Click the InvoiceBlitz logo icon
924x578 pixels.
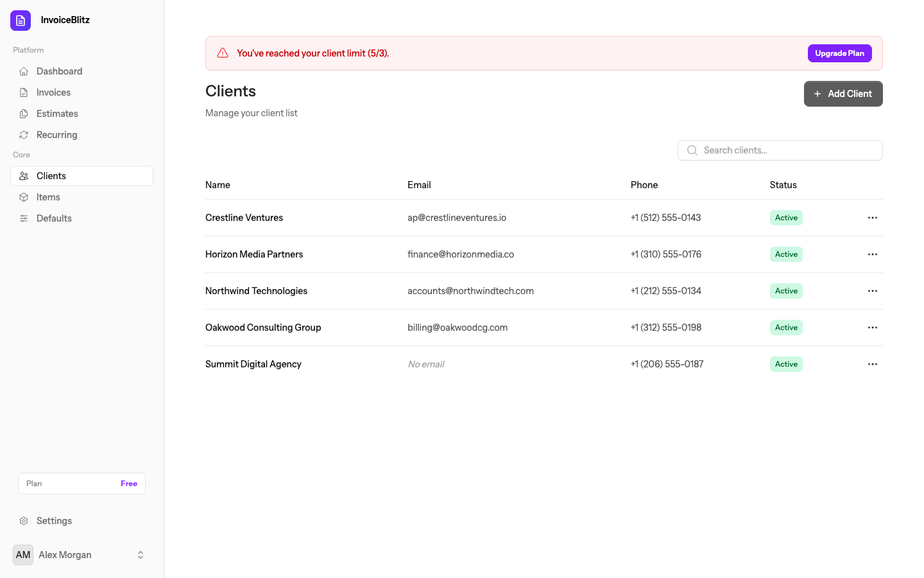click(x=20, y=20)
